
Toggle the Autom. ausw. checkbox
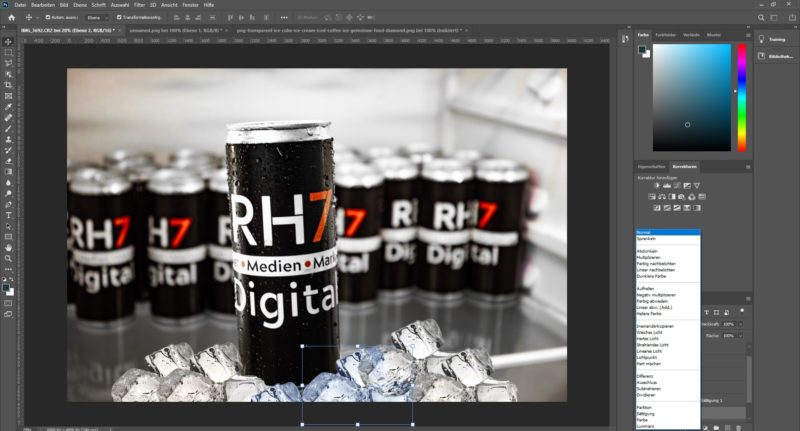click(48, 17)
